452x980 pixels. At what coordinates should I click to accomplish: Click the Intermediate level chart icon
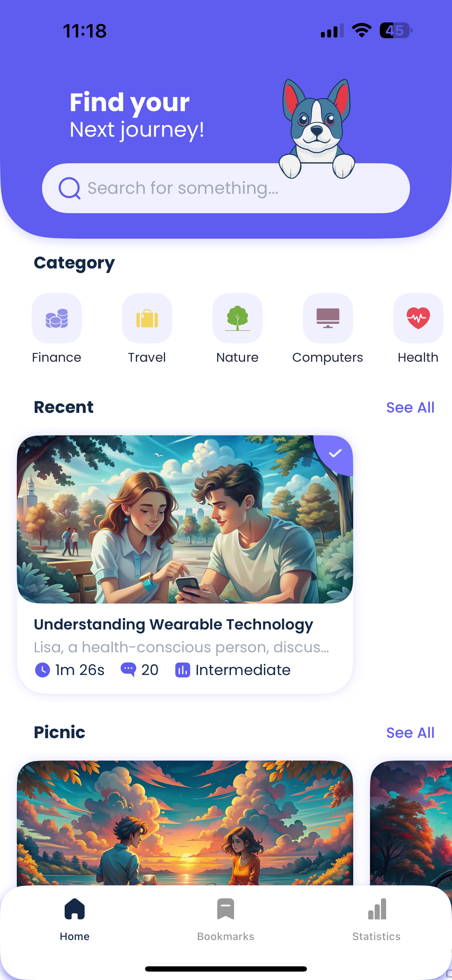coord(183,669)
